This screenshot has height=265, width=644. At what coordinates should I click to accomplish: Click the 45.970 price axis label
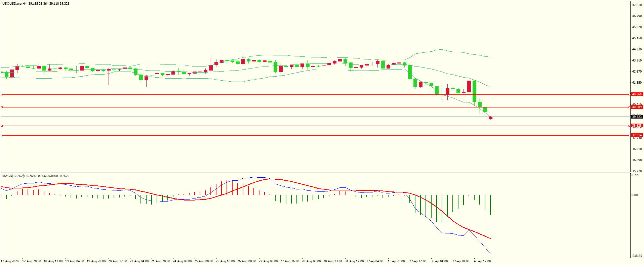(x=637, y=27)
